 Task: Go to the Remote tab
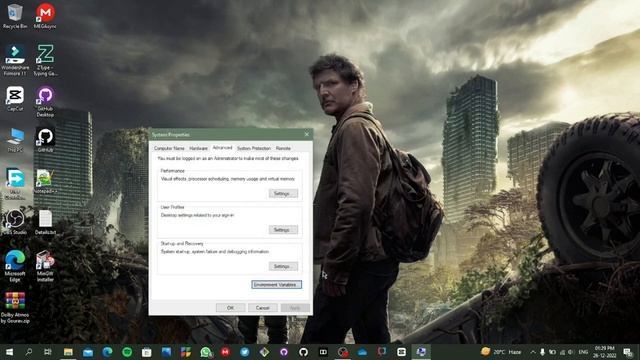[x=283, y=148]
